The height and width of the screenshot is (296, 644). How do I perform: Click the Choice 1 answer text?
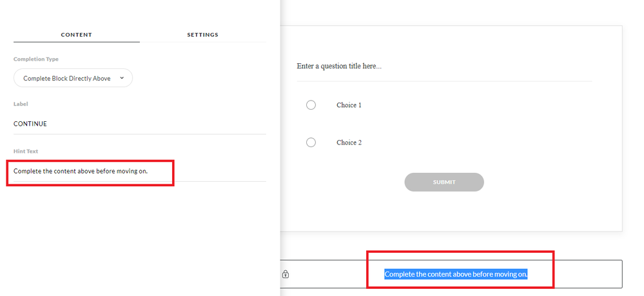tap(349, 105)
